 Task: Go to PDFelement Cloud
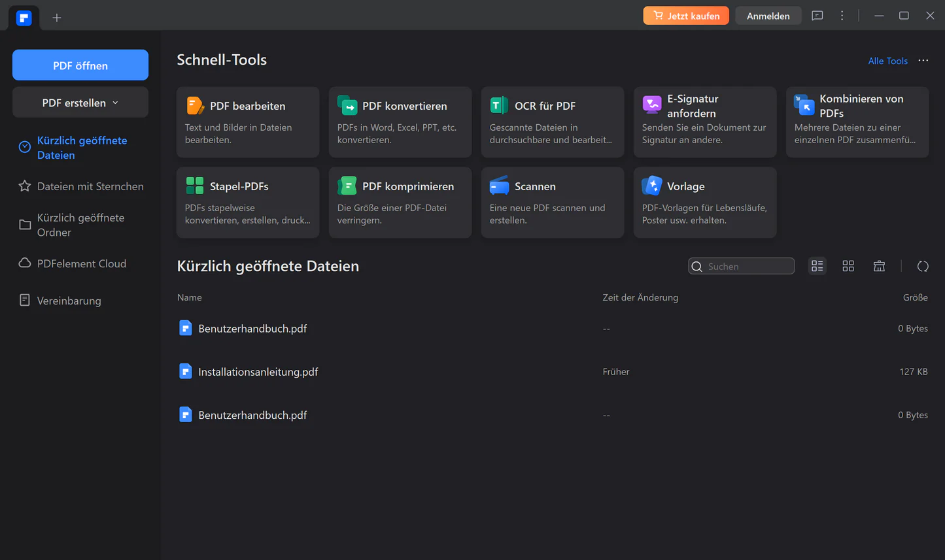pyautogui.click(x=80, y=263)
